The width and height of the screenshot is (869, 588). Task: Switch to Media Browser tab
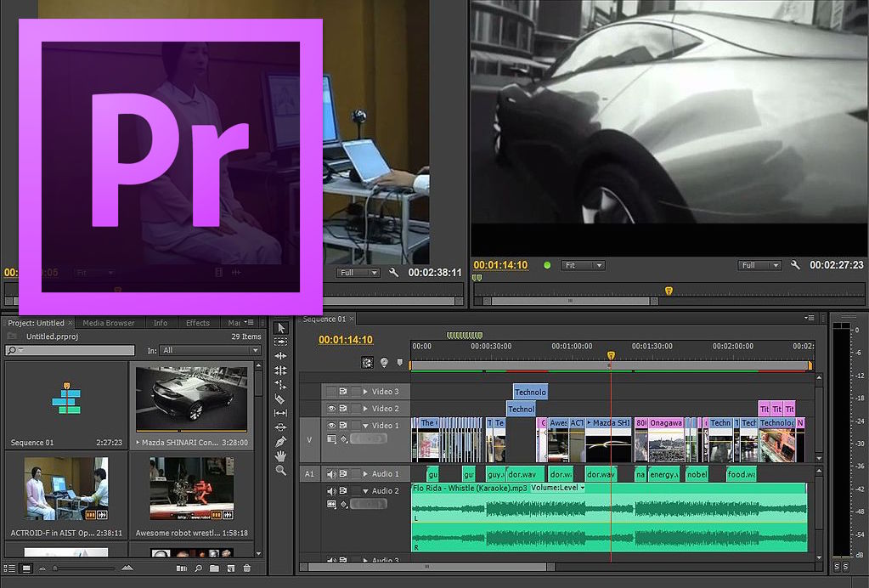click(x=109, y=323)
